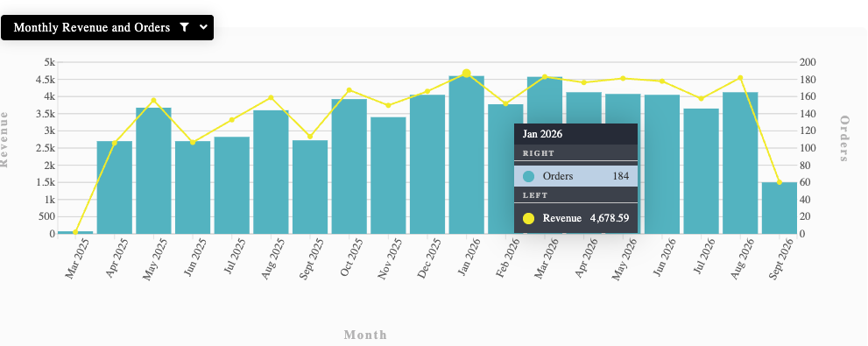
Task: Click the Aug 2025 revenue line point
Action: [x=272, y=97]
